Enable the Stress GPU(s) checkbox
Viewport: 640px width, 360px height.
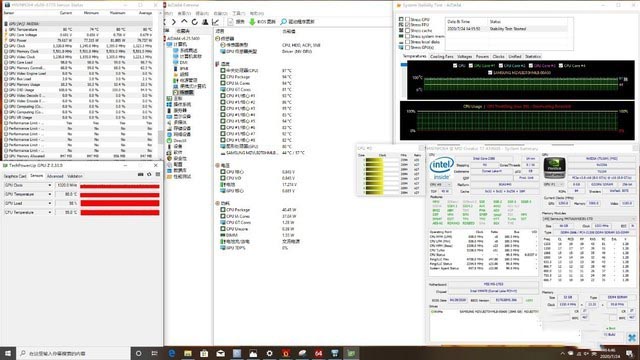click(x=407, y=48)
